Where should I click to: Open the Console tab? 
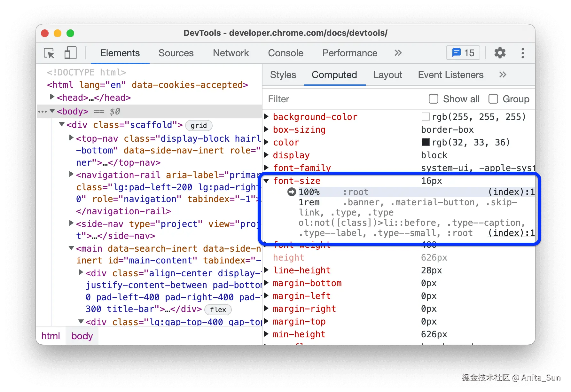(285, 53)
